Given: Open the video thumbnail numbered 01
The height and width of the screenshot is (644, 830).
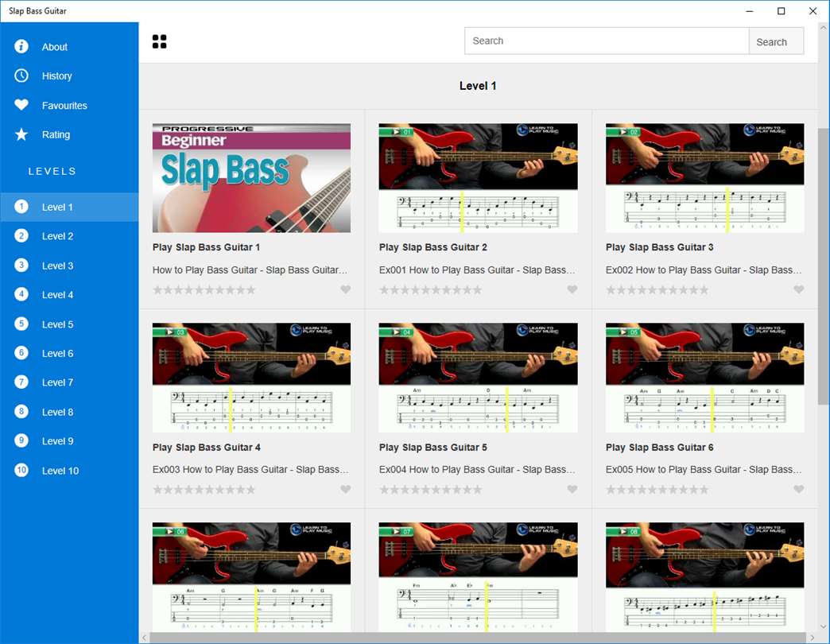Looking at the screenshot, I should coord(478,178).
